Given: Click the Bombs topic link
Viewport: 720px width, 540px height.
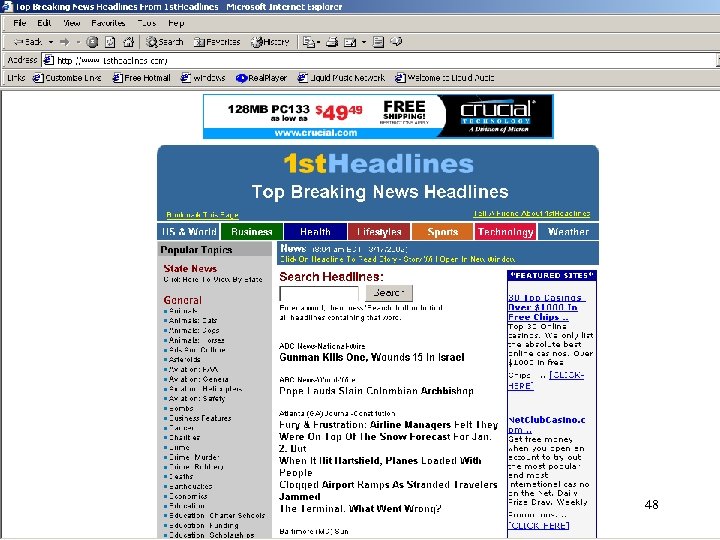Looking at the screenshot, I should [x=181, y=409].
